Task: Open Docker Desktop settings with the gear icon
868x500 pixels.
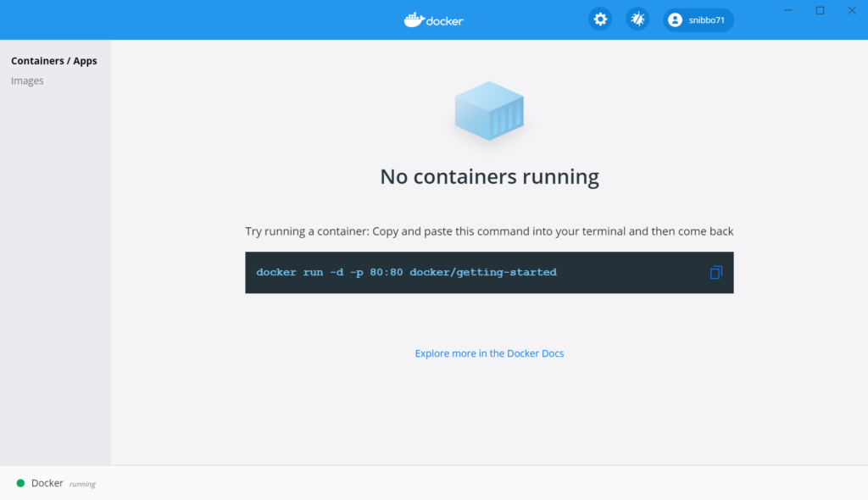Action: pos(599,19)
